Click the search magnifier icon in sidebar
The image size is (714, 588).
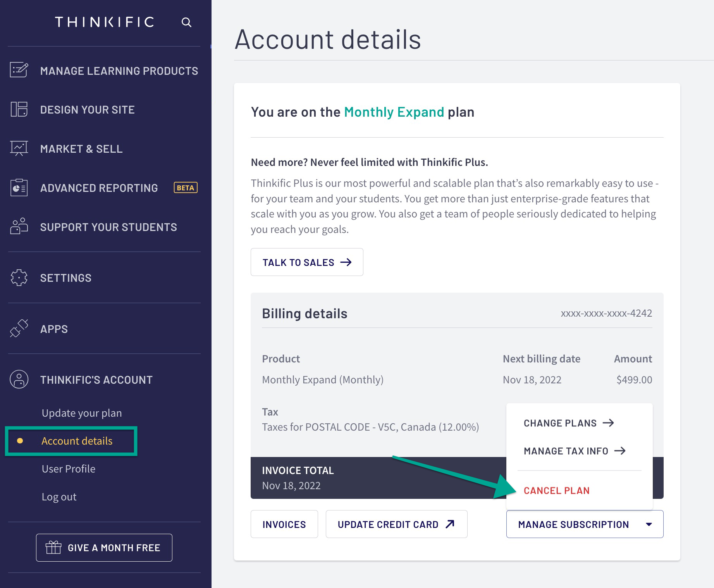pos(186,22)
